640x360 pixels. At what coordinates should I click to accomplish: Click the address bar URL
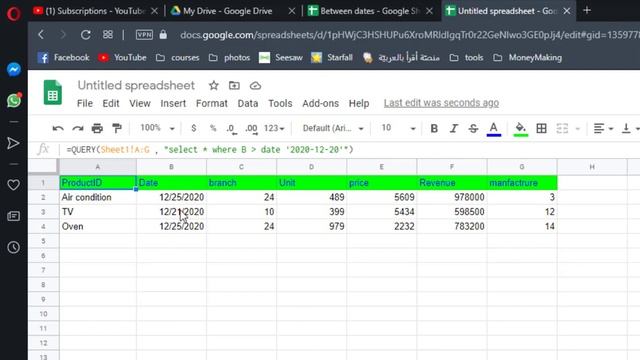[x=409, y=35]
